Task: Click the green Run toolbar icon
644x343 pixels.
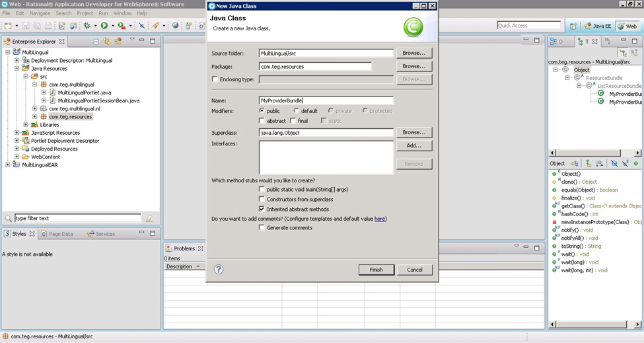Action: click(104, 26)
